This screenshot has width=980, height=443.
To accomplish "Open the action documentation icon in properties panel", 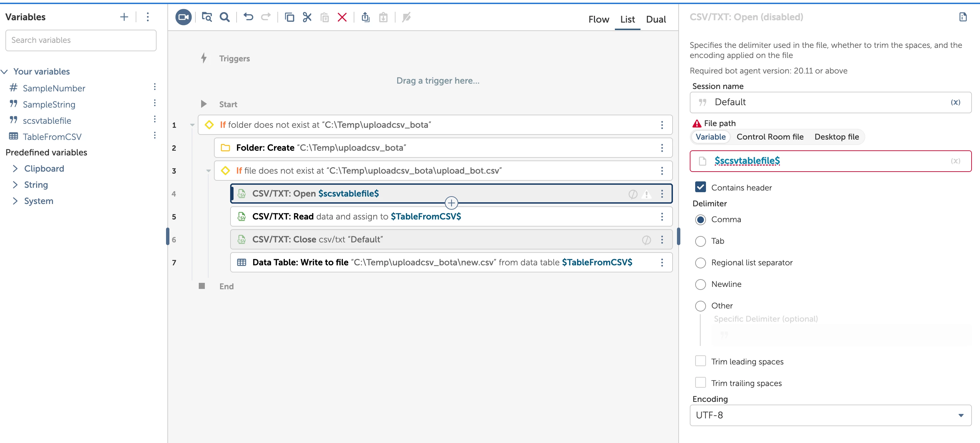I will click(962, 17).
